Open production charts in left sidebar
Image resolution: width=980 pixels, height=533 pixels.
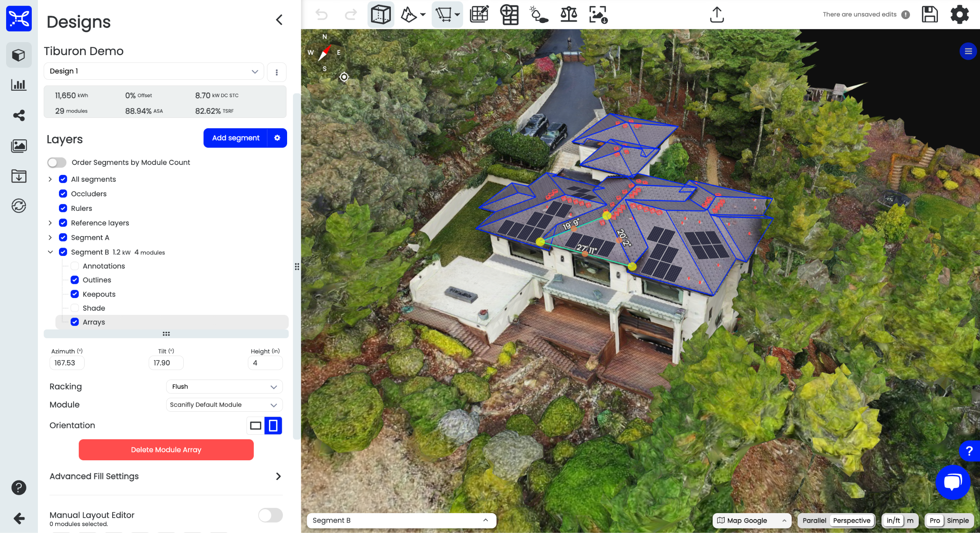(19, 85)
